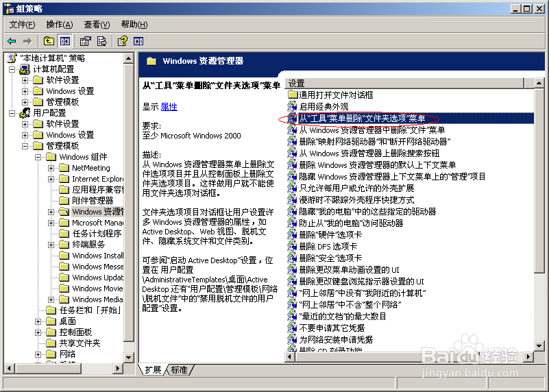Click the Back arrow toolbar button
Image resolution: width=549 pixels, height=392 pixels.
pyautogui.click(x=12, y=41)
